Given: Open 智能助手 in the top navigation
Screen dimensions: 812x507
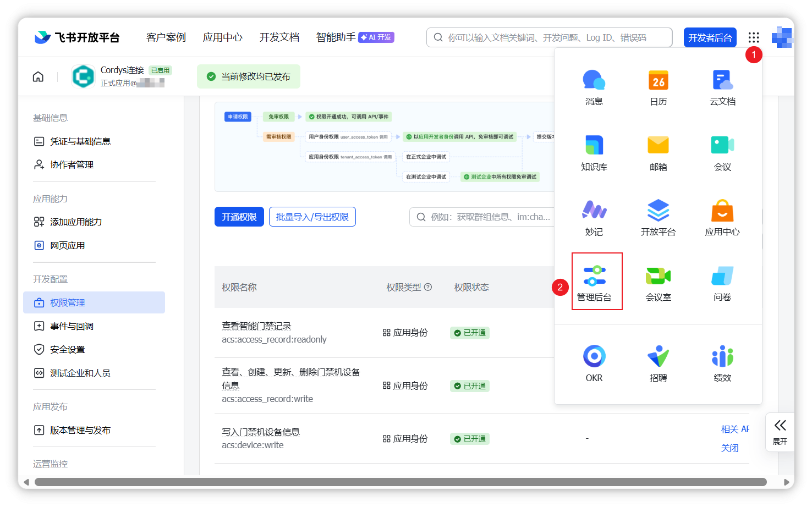Looking at the screenshot, I should coord(336,37).
